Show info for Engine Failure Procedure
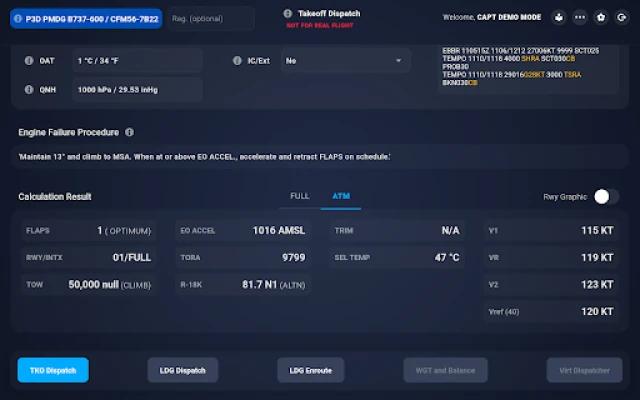 click(x=130, y=132)
